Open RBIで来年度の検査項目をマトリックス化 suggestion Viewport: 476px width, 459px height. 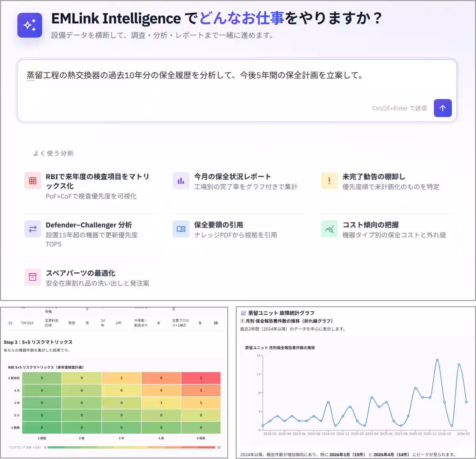coord(89,186)
